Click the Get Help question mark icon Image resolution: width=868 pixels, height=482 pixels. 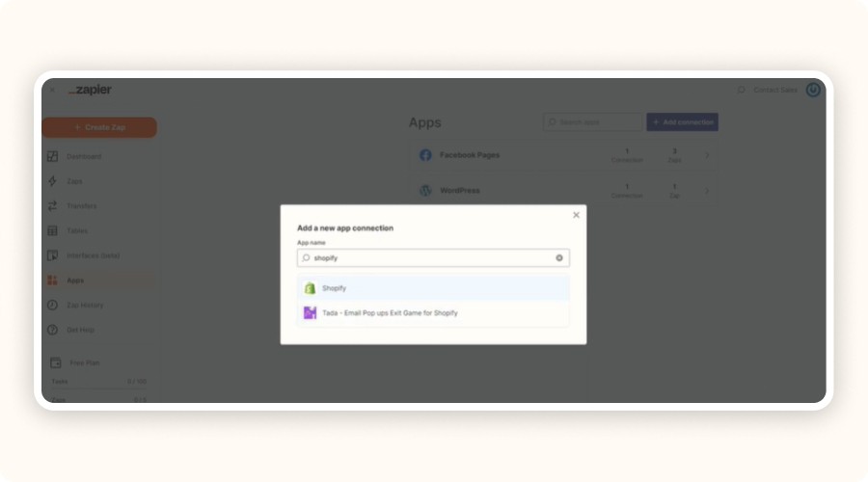(53, 330)
